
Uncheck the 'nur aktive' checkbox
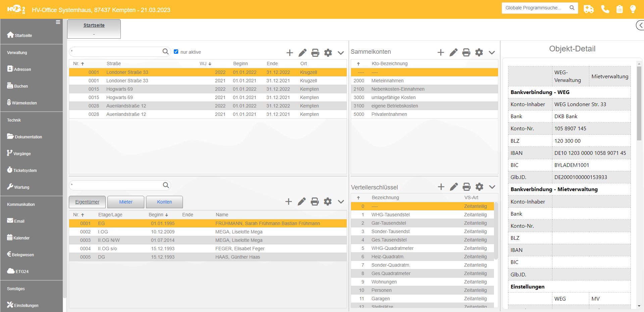tap(176, 52)
